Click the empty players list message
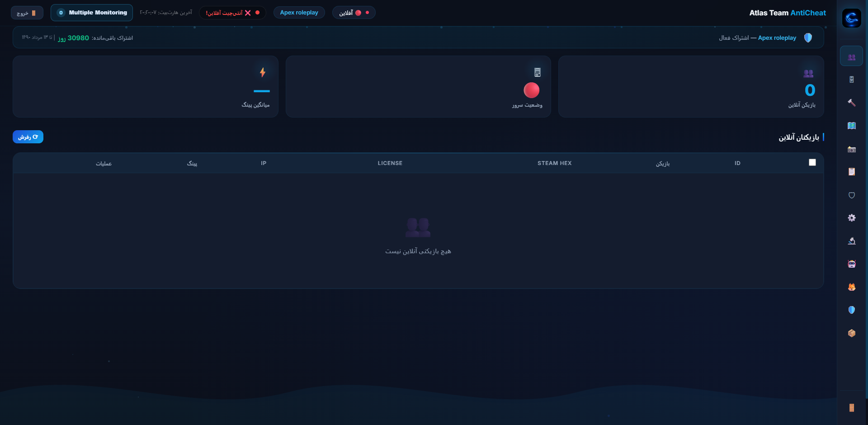 [x=418, y=251]
